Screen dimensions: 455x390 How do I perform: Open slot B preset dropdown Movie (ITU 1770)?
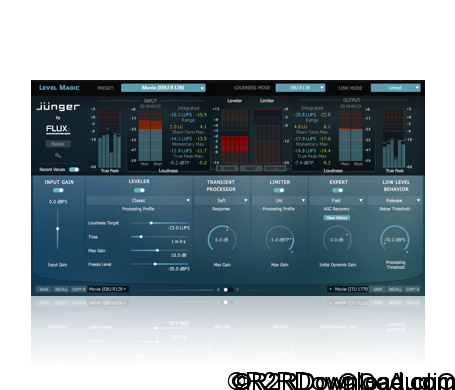pos(348,289)
